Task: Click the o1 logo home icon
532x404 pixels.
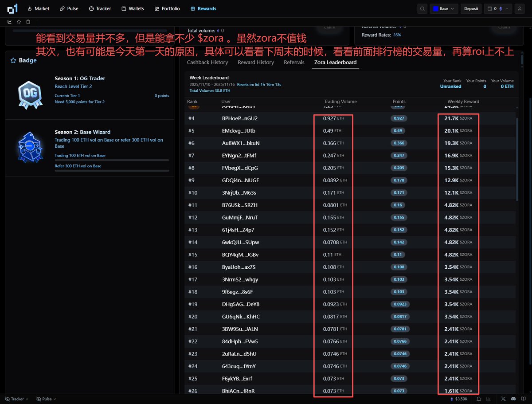Action: (x=13, y=8)
